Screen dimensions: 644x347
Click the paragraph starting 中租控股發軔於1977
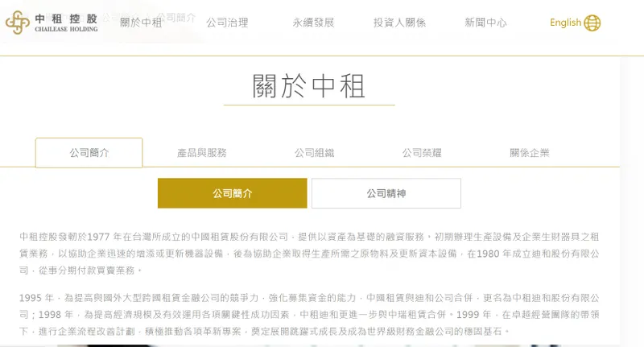click(309, 254)
